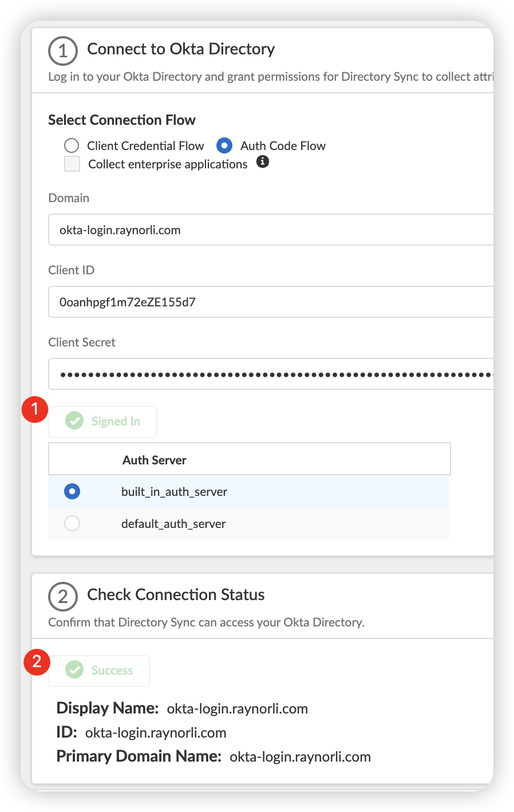Viewport: 514px width, 812px height.
Task: Click the Primary Domain Name value
Action: click(301, 757)
